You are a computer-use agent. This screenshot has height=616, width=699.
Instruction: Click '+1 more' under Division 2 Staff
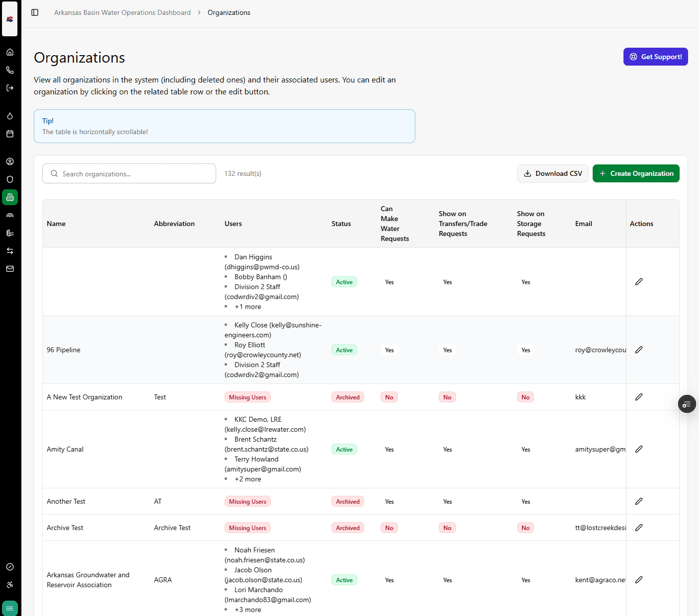point(248,307)
